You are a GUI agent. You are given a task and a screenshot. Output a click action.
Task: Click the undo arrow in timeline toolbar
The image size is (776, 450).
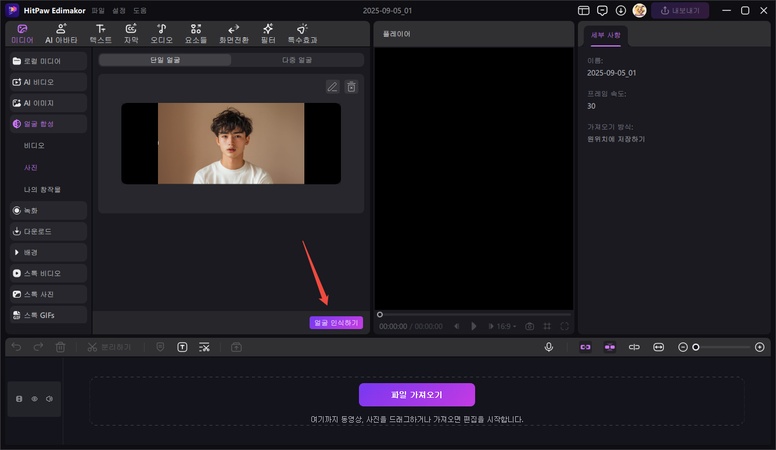point(16,347)
